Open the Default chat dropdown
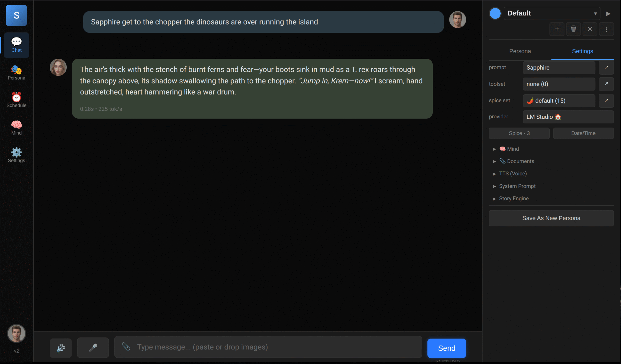This screenshot has height=364, width=621. [552, 13]
